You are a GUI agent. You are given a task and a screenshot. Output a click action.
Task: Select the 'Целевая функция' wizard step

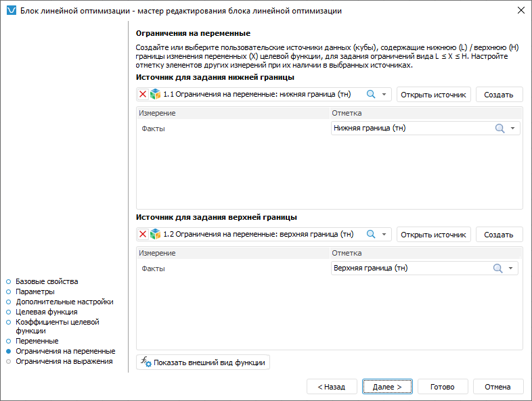(46, 312)
